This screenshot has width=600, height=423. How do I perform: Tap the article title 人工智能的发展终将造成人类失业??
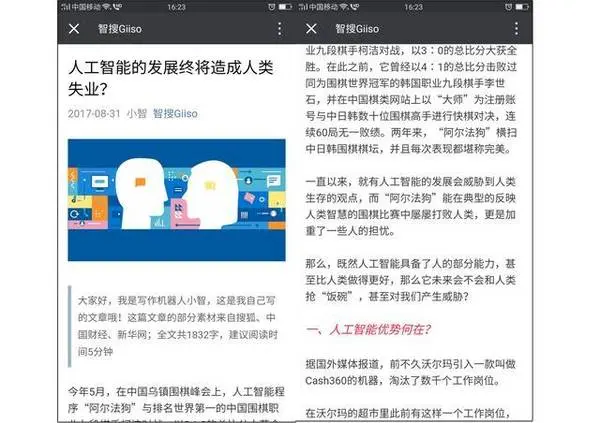[x=171, y=78]
